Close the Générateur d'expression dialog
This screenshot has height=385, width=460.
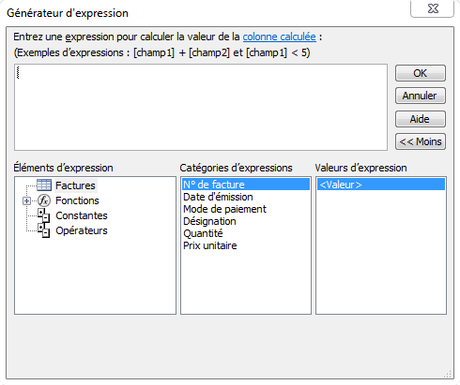pos(433,8)
